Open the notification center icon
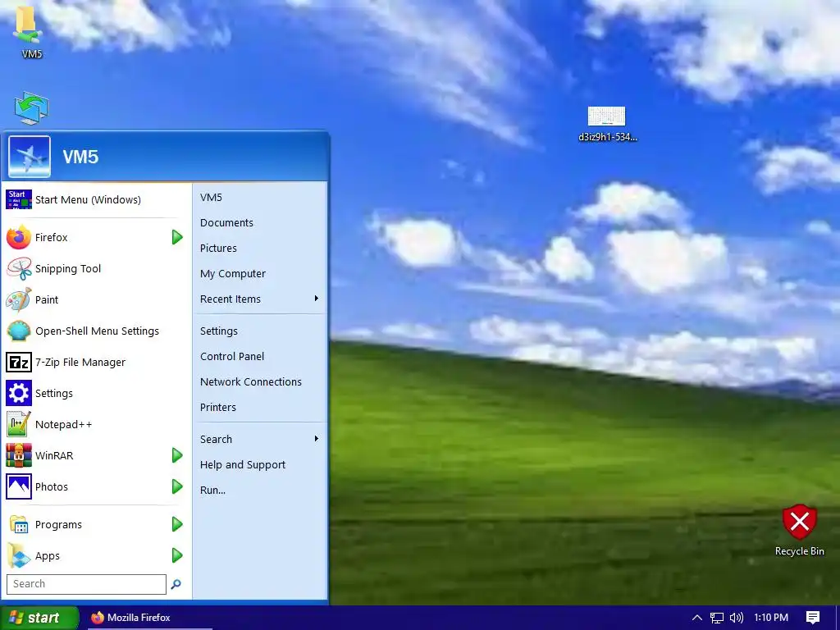 (813, 618)
